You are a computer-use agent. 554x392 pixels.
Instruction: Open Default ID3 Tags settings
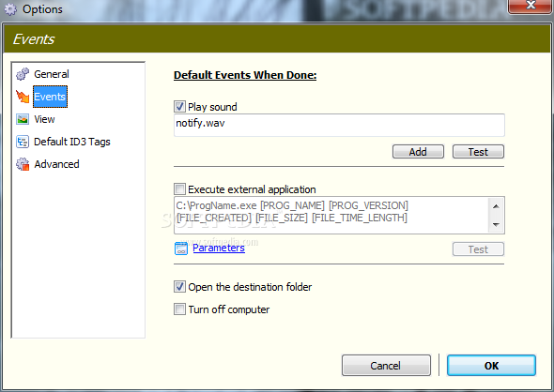[72, 142]
